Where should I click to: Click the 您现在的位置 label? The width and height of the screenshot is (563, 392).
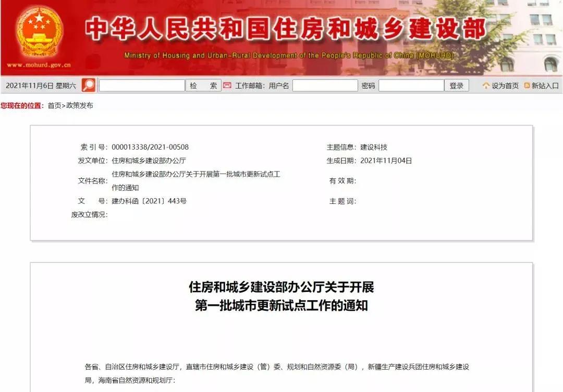[x=22, y=105]
